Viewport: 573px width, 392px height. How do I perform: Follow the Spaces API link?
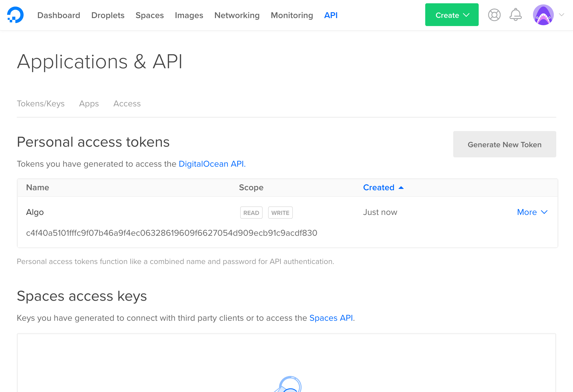tap(331, 318)
